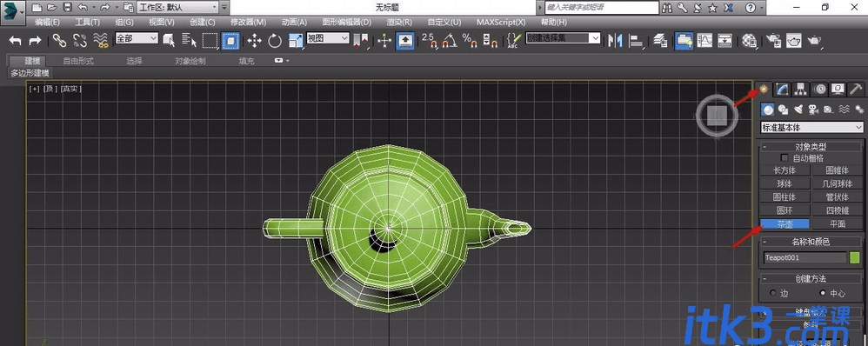
Task: Open the 标准基本体 primitive type dropdown
Action: click(811, 127)
